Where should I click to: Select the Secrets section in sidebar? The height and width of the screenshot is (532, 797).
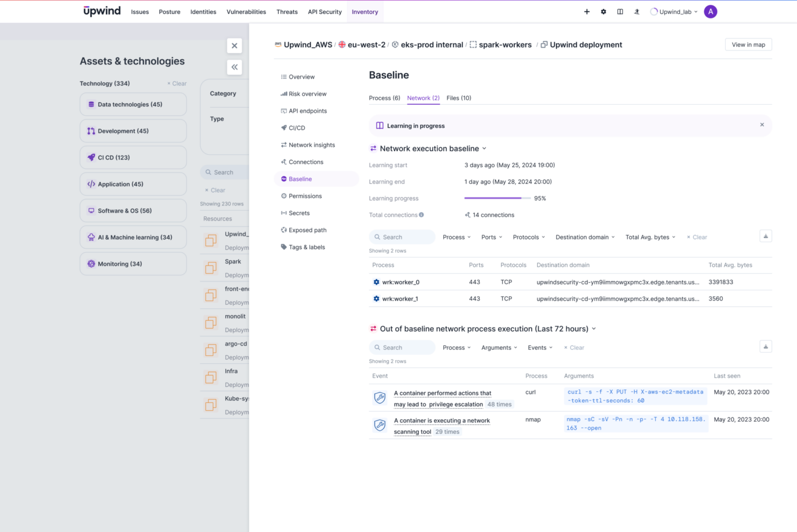click(299, 213)
